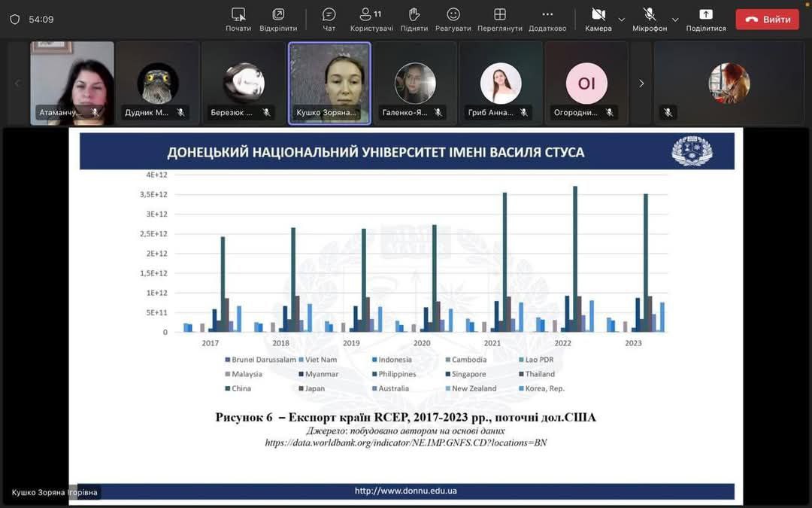Click the presenter name label Кушко Зоряна Ігорівна
This screenshot has width=812, height=508.
[54, 492]
